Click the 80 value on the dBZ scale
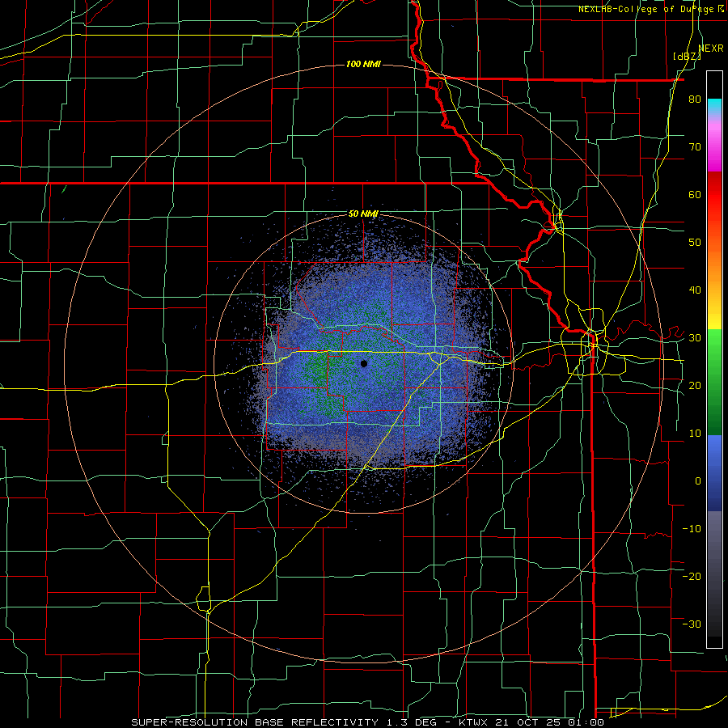This screenshot has height=728, width=728. tap(695, 99)
